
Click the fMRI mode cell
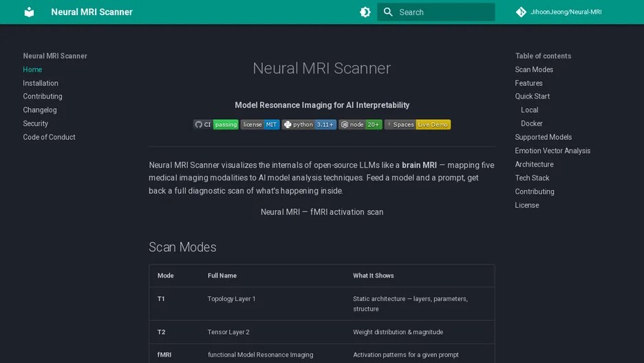(164, 354)
